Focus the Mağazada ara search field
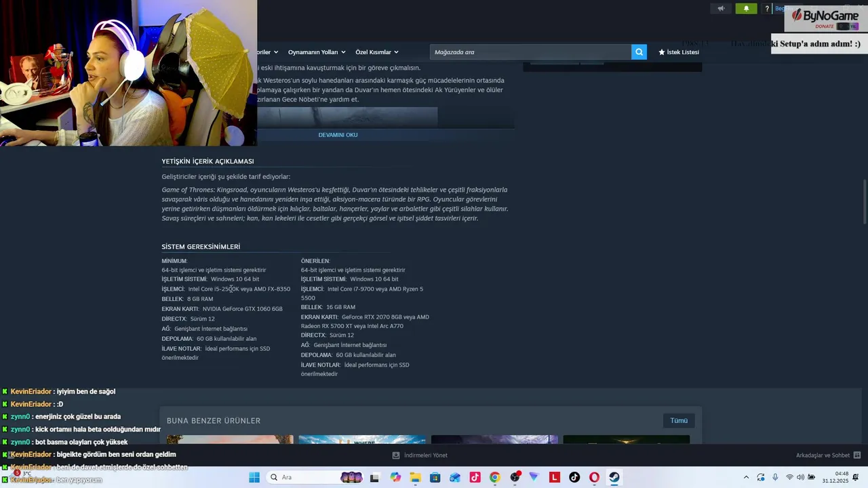The width and height of the screenshot is (868, 488). (531, 52)
